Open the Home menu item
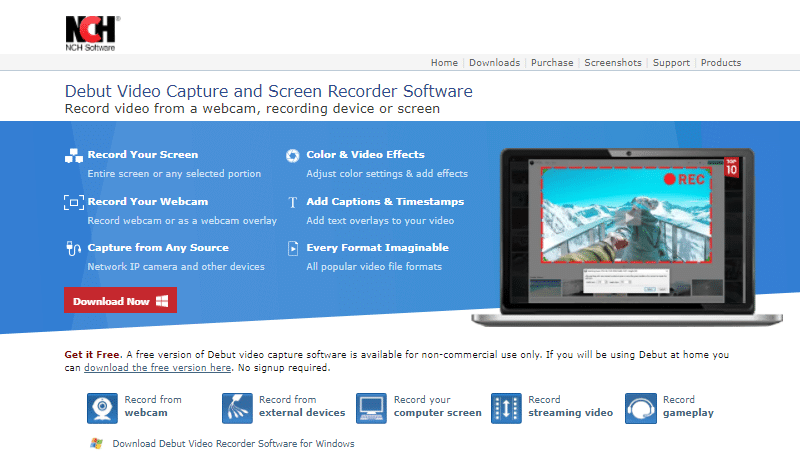800x456 pixels. (x=444, y=63)
